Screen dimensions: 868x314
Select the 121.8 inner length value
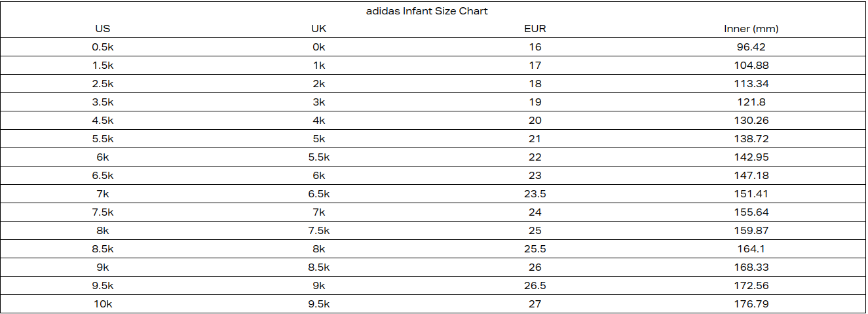751,102
